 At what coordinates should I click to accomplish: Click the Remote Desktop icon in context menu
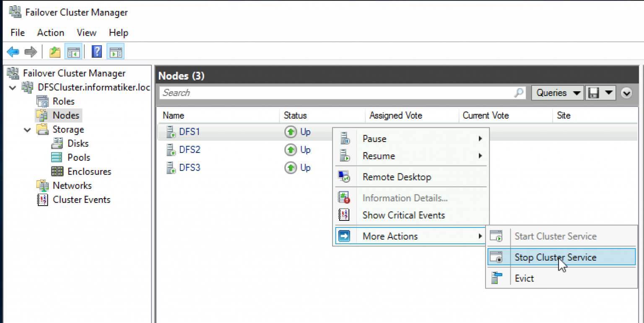(x=344, y=177)
